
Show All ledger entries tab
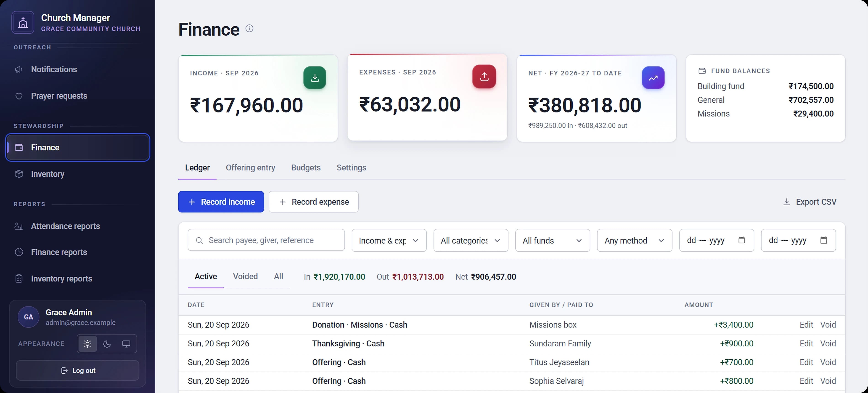278,276
